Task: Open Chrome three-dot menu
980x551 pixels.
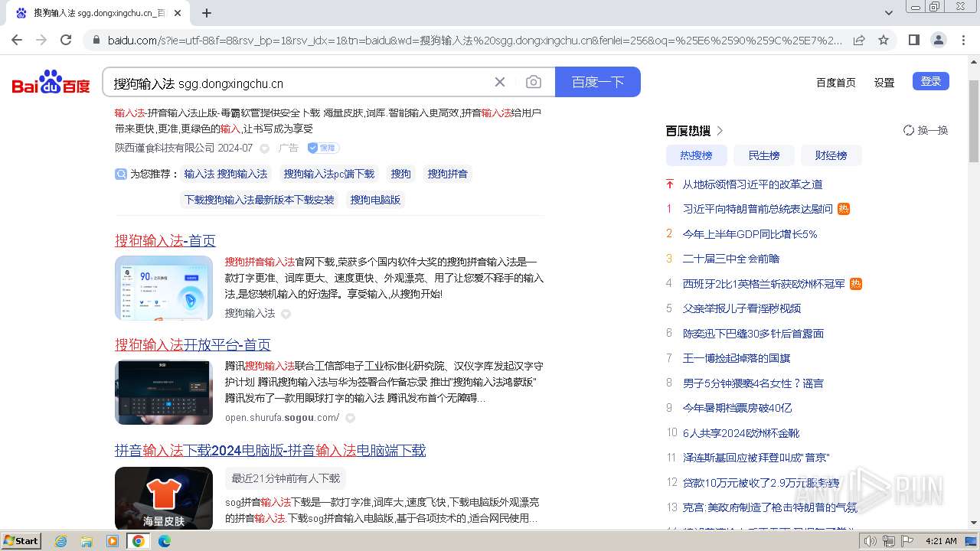Action: (963, 40)
